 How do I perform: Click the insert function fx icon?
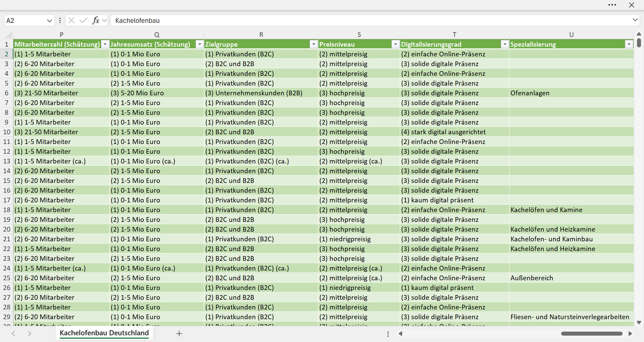95,21
